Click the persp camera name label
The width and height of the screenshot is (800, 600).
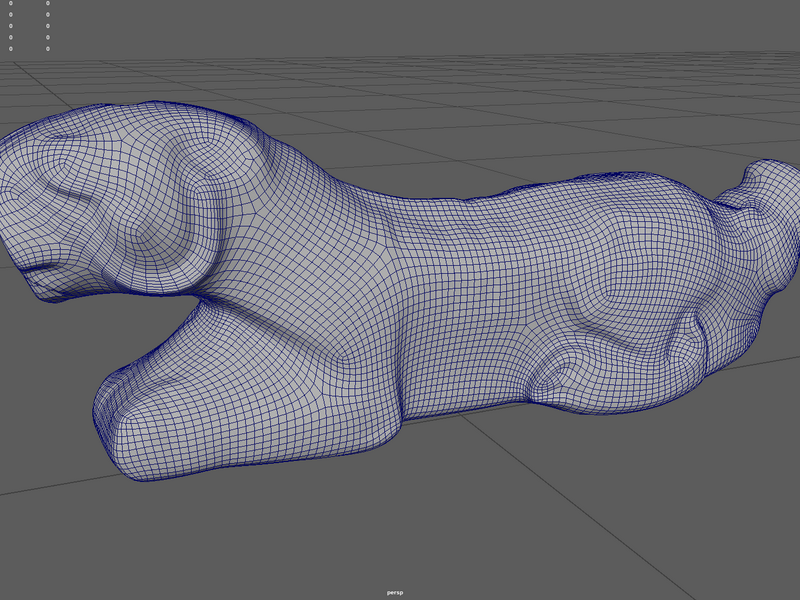pyautogui.click(x=395, y=592)
